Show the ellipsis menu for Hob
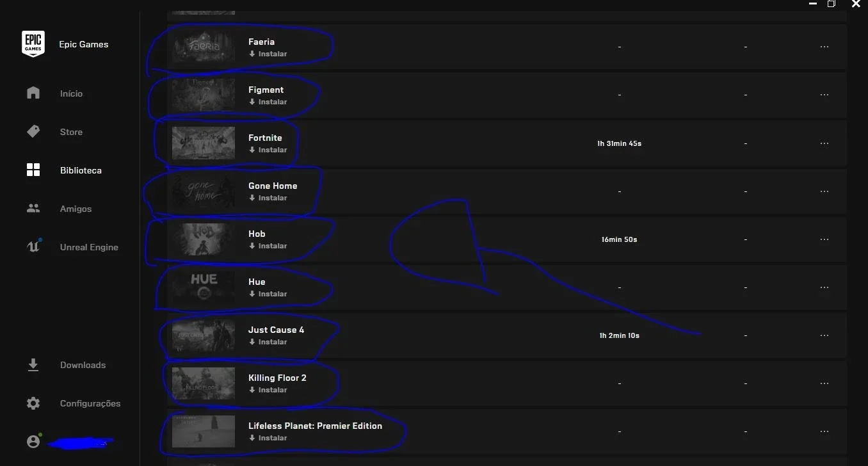868x466 pixels. coord(824,239)
